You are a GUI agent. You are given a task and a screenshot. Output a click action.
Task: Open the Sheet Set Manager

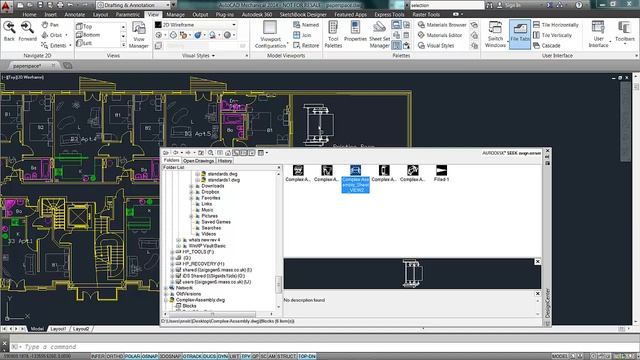(x=380, y=34)
